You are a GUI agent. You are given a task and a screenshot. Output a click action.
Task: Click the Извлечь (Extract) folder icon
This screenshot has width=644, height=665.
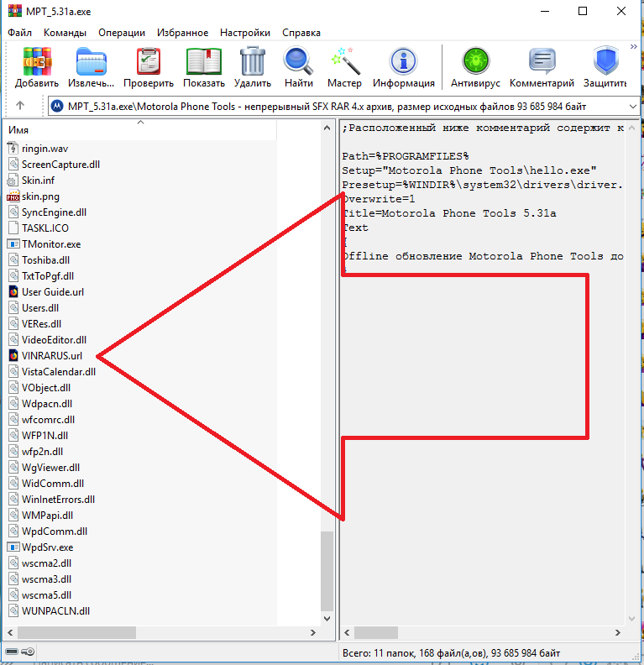[92, 62]
